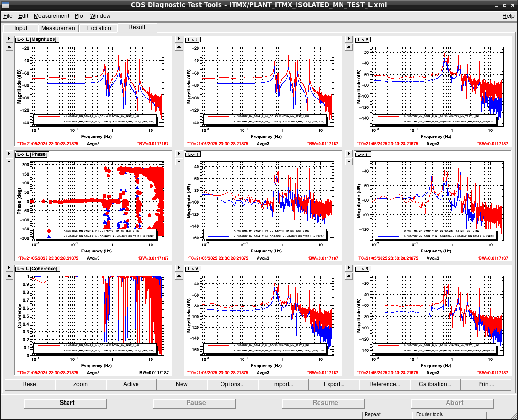Open the Measurement menu in the menu bar
The image size is (518, 420).
tap(51, 16)
